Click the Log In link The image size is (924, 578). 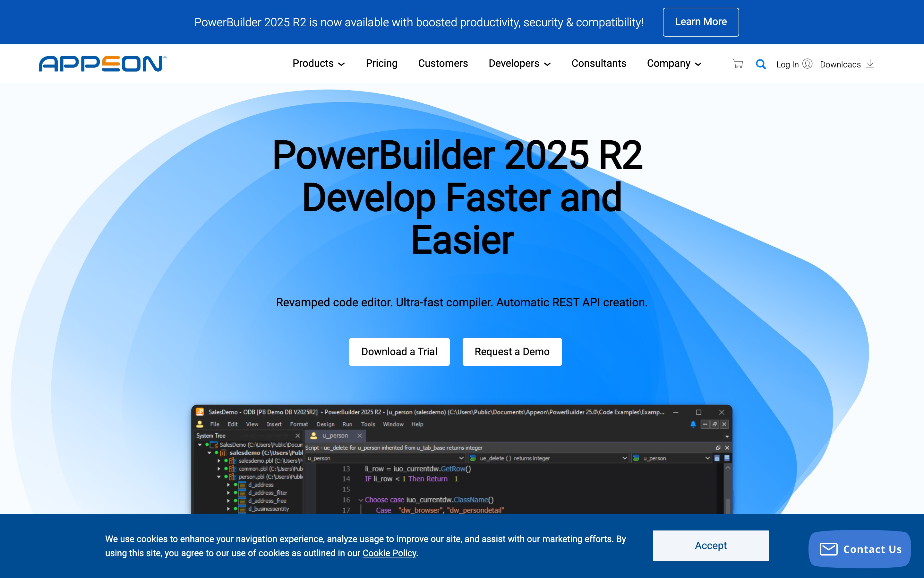pos(787,64)
